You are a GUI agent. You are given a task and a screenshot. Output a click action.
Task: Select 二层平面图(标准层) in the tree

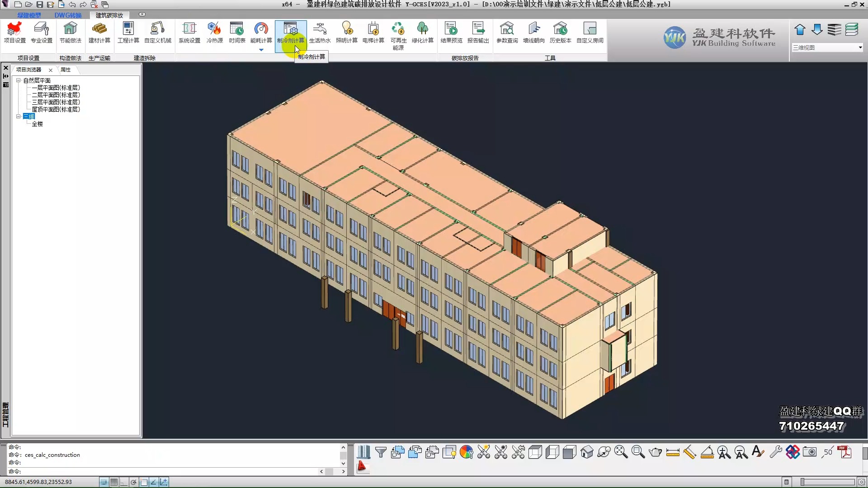coord(56,95)
